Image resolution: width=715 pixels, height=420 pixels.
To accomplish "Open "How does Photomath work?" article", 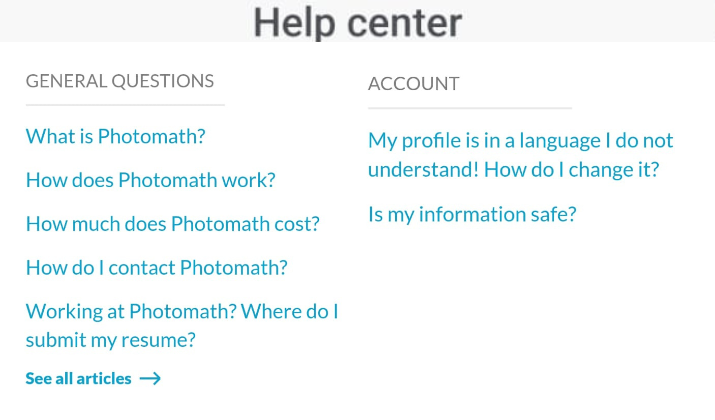I will point(150,181).
